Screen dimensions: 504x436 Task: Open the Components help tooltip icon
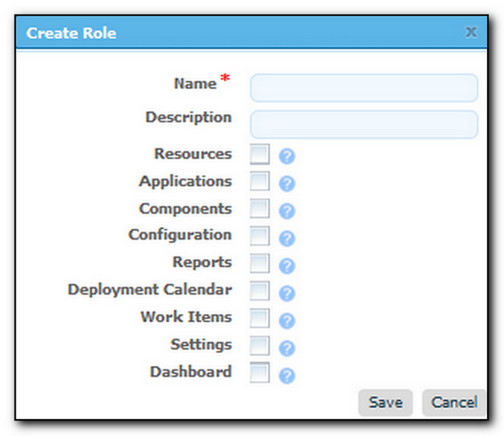pos(287,211)
